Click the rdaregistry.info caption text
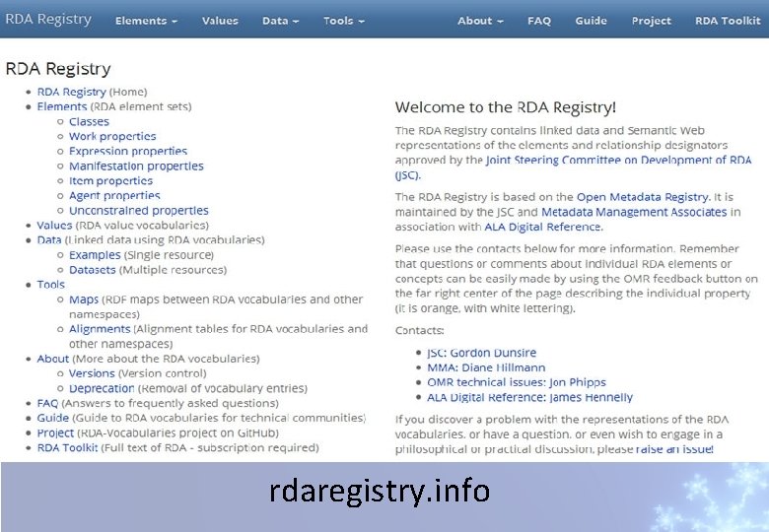The image size is (769, 532). click(x=380, y=492)
